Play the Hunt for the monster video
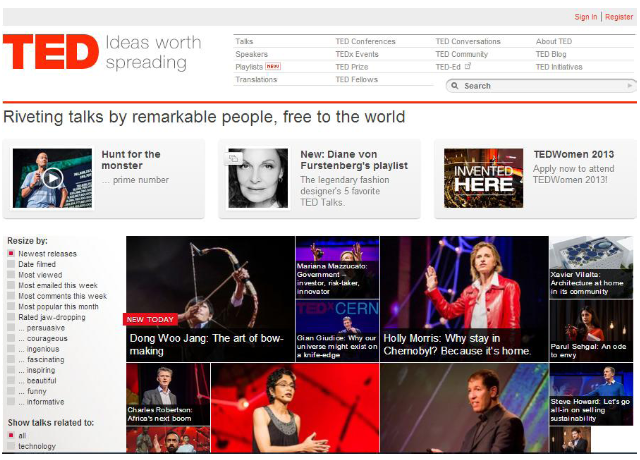Image resolution: width=640 pixels, height=460 pixels. tap(52, 179)
